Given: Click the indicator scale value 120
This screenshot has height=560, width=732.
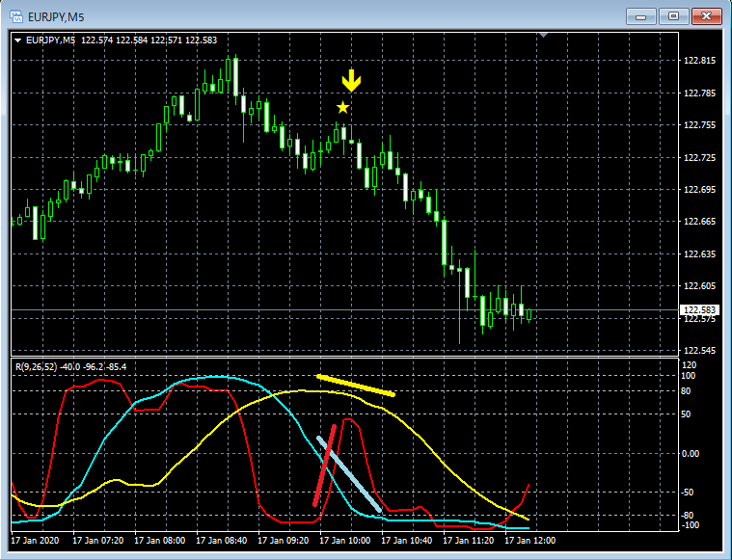Looking at the screenshot, I should [x=690, y=365].
